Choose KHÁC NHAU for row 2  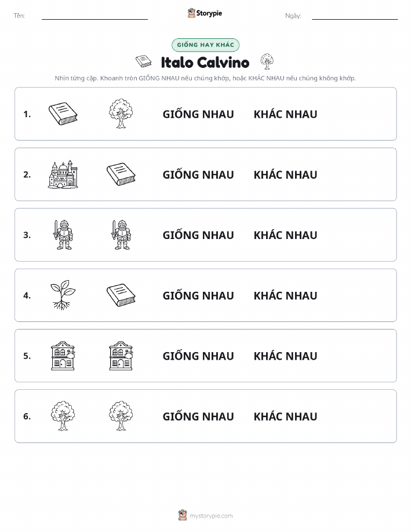point(285,175)
